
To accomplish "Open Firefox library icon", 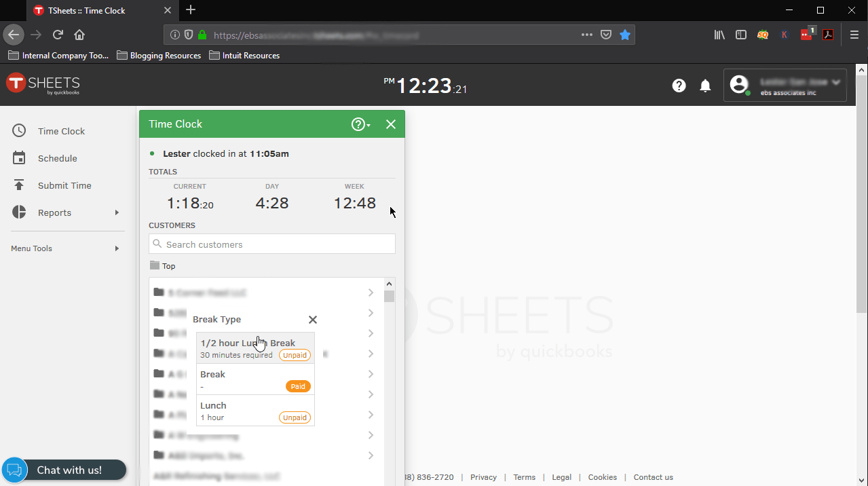I will pos(719,35).
